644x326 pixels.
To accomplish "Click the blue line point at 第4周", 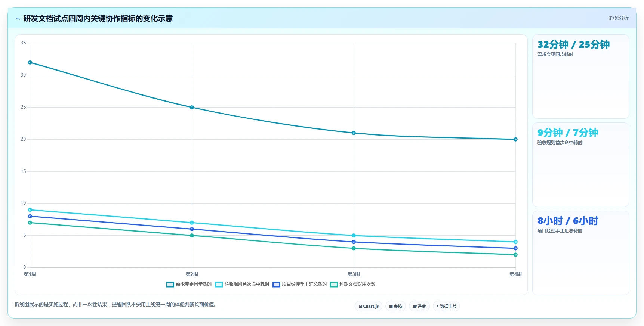I will tap(515, 248).
